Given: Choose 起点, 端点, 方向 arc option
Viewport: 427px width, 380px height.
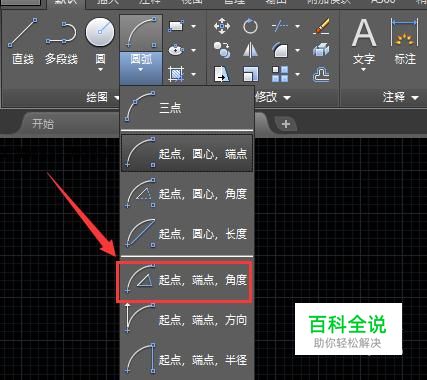Looking at the screenshot, I should 187,320.
